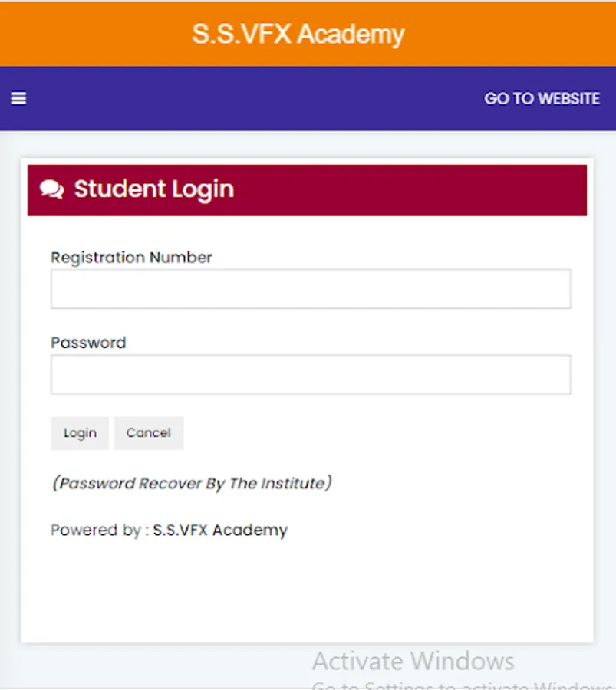
Task: Click the word 'WEBSITE' in the purple navbar
Action: tap(569, 99)
